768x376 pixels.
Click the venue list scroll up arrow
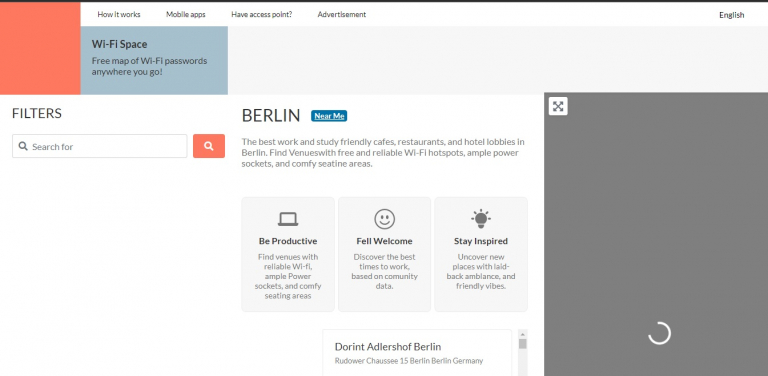click(523, 333)
